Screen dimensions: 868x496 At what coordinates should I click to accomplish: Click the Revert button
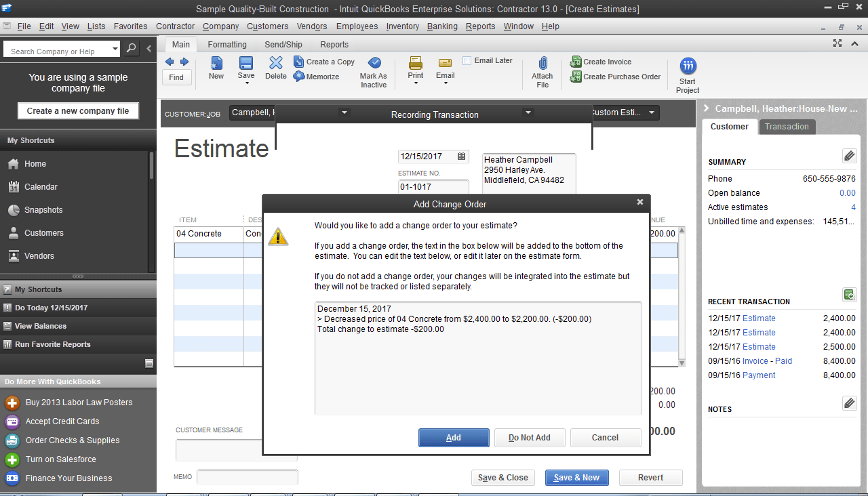point(650,478)
